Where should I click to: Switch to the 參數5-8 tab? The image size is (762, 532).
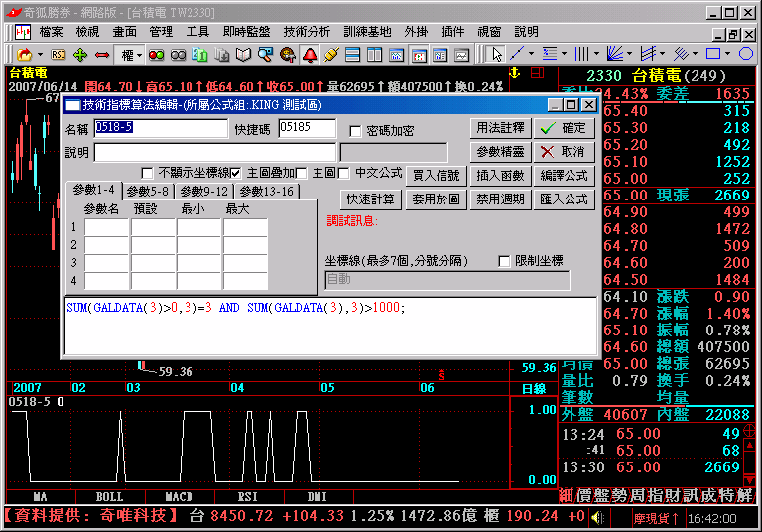click(149, 191)
